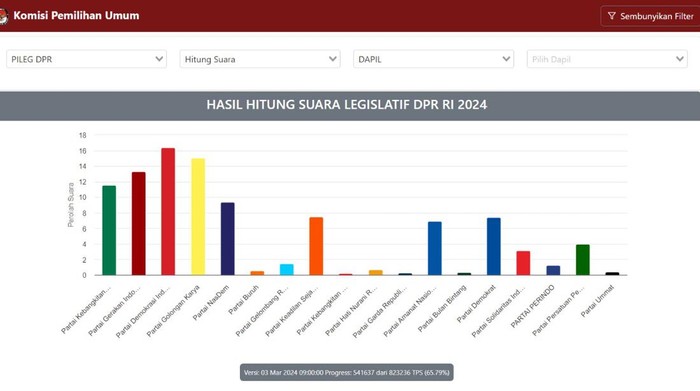Click the blue Partai Amanat Nasio bar
Image resolution: width=700 pixels, height=391 pixels.
click(434, 248)
